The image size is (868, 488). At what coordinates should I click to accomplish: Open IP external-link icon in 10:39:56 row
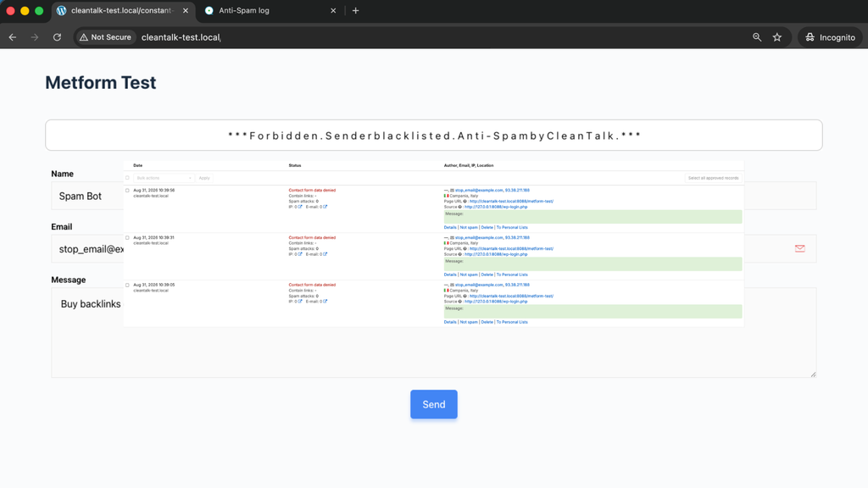point(300,207)
